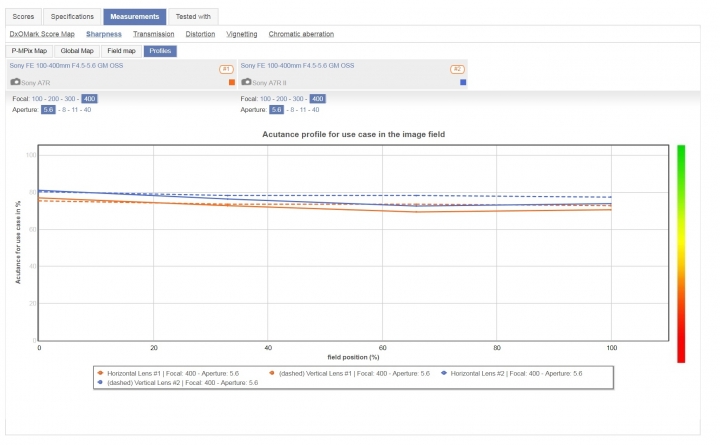
Task: Set lens #1 focal length to 200
Action: point(53,99)
